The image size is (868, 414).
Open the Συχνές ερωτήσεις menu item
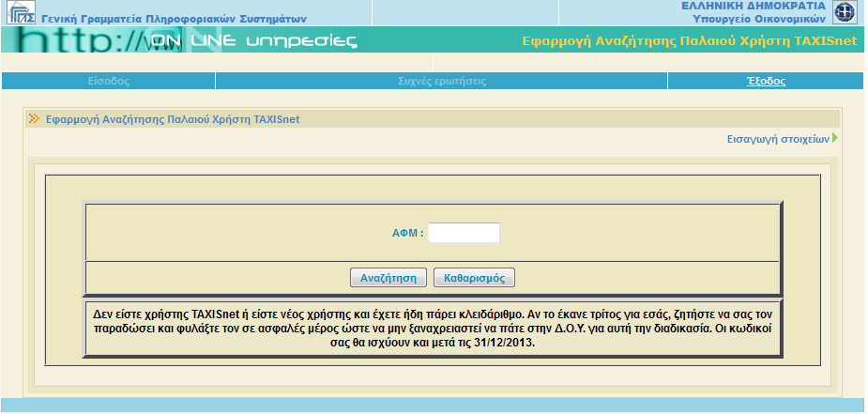[442, 82]
